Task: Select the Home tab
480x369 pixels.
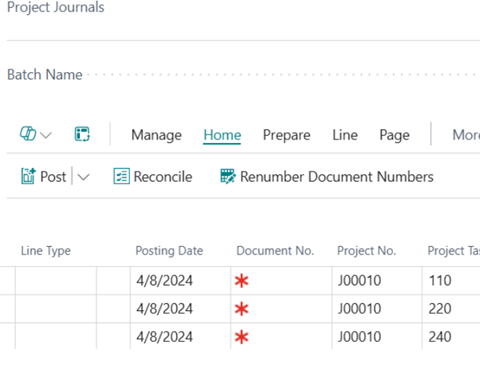Action: point(222,135)
